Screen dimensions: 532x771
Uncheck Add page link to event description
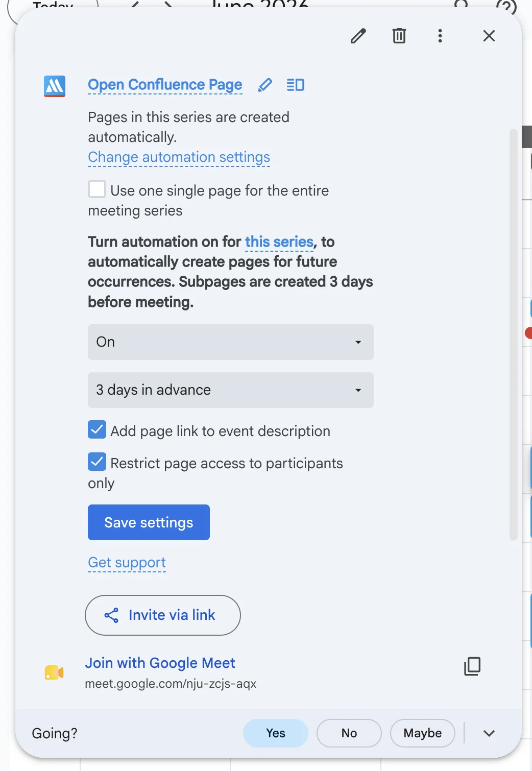(x=97, y=430)
